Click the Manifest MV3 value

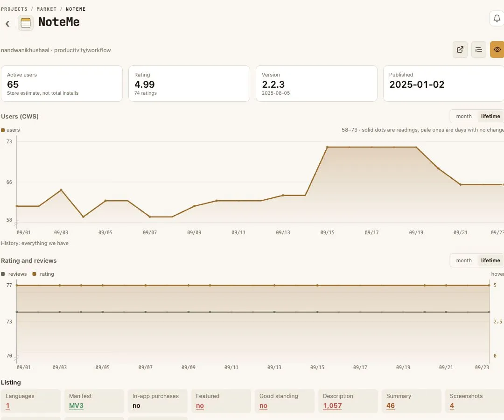[x=76, y=406]
